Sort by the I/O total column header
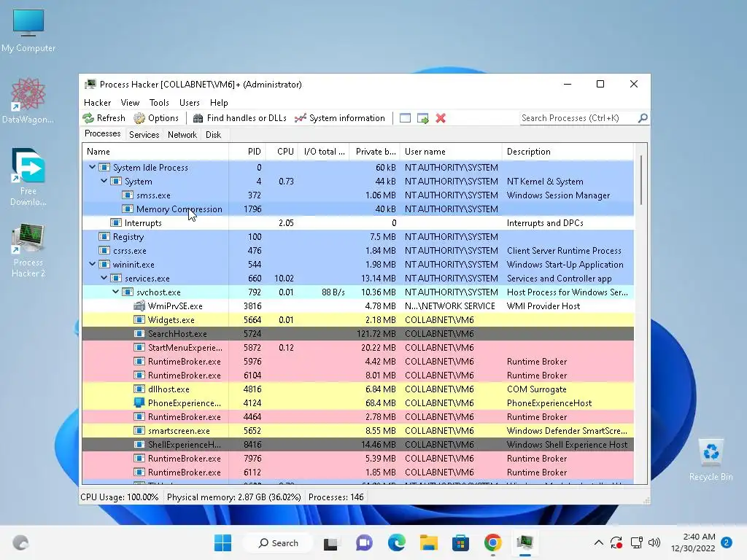The height and width of the screenshot is (560, 747). [x=324, y=152]
